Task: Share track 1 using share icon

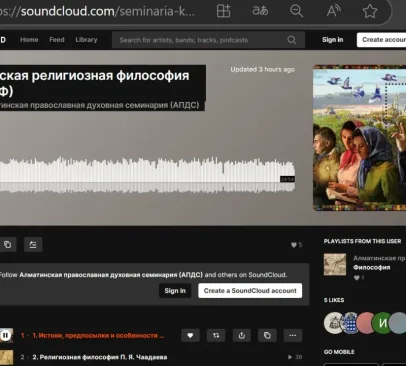Action: pos(242,335)
